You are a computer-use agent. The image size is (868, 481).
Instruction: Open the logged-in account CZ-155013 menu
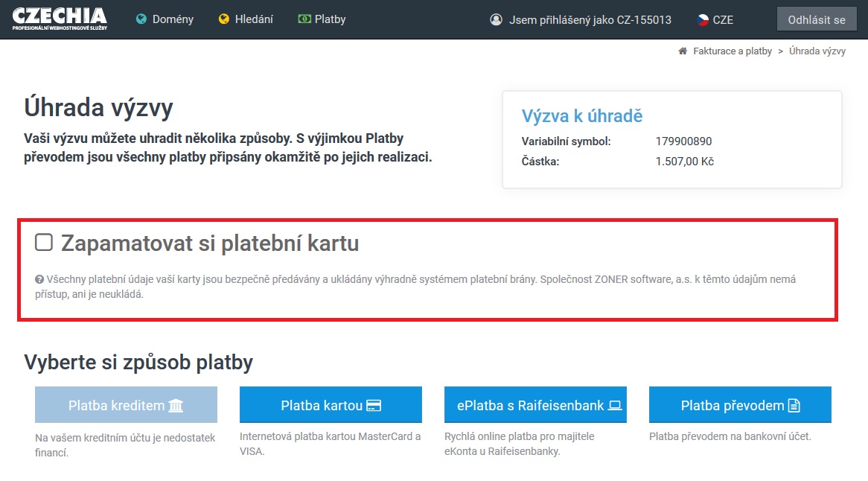pos(590,20)
